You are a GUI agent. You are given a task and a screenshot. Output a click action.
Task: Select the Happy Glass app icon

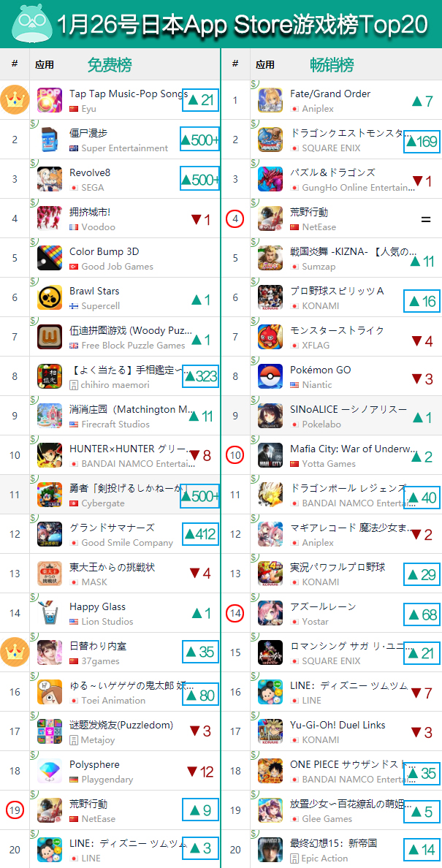(49, 613)
